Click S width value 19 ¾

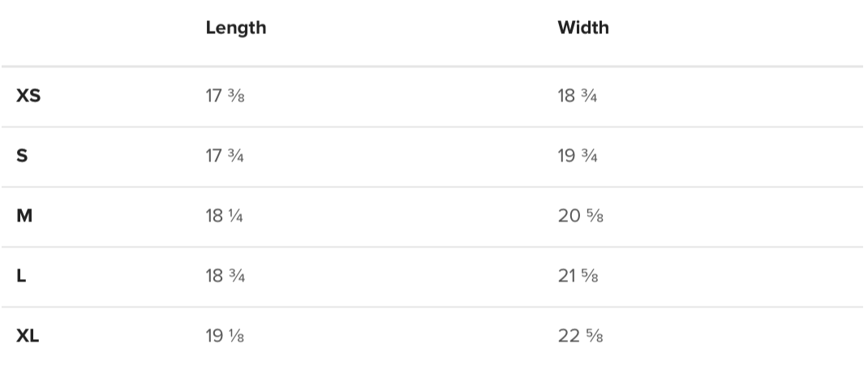(578, 157)
